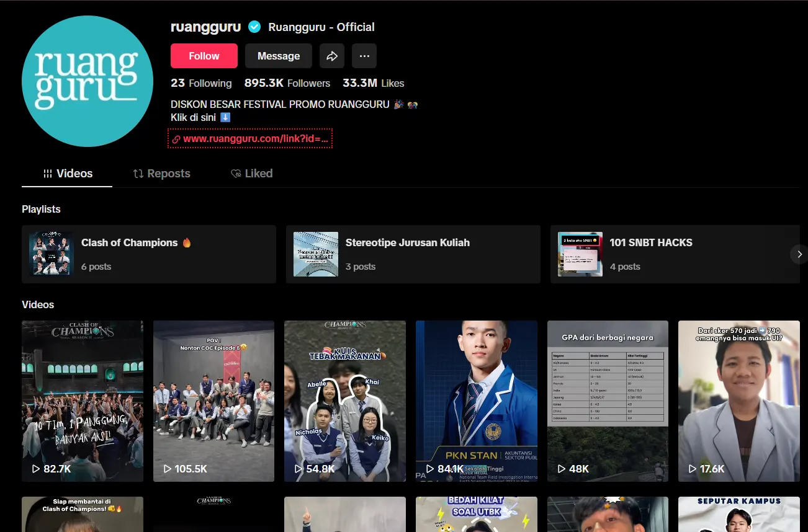Click the 33.3M Likes count
The height and width of the screenshot is (532, 808).
pos(374,83)
